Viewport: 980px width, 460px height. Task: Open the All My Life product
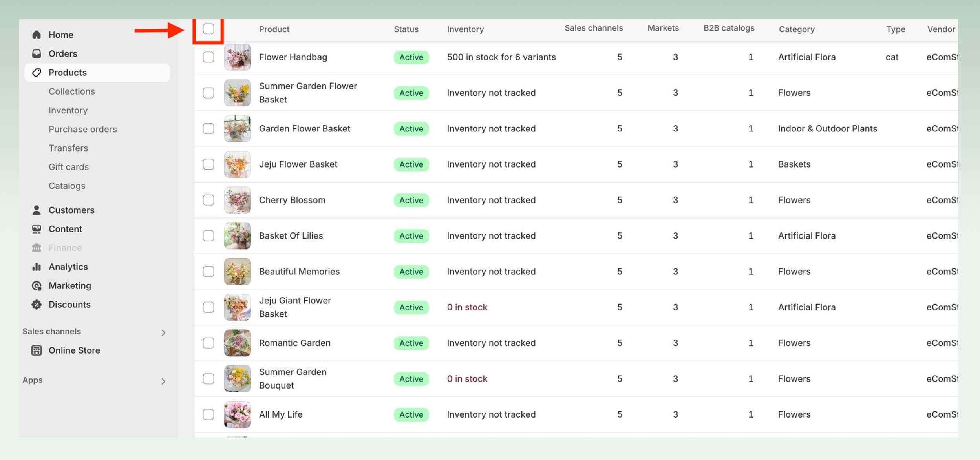(281, 414)
